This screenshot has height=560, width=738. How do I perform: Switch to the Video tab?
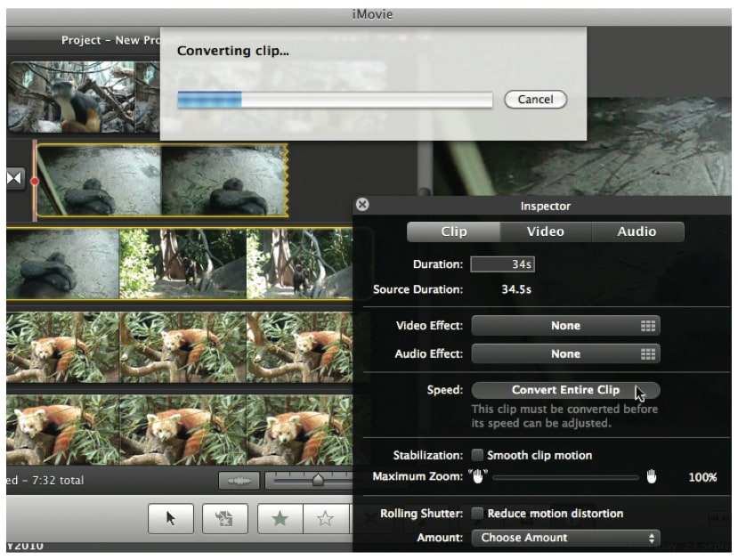(545, 231)
